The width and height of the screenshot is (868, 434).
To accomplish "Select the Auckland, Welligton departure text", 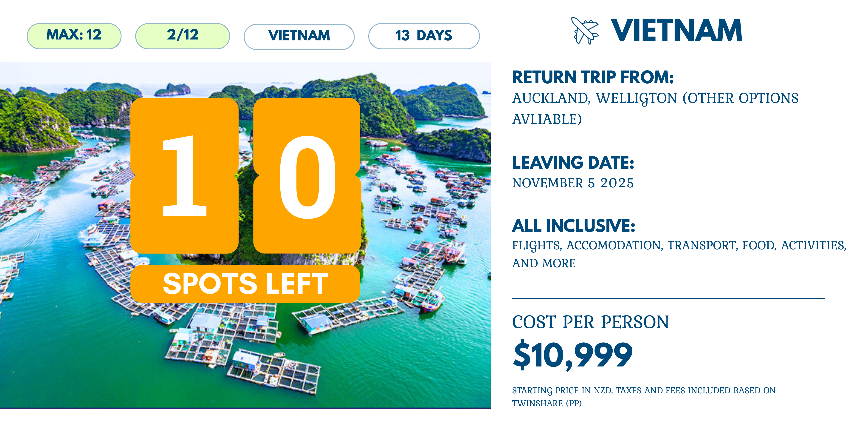I will (x=655, y=108).
